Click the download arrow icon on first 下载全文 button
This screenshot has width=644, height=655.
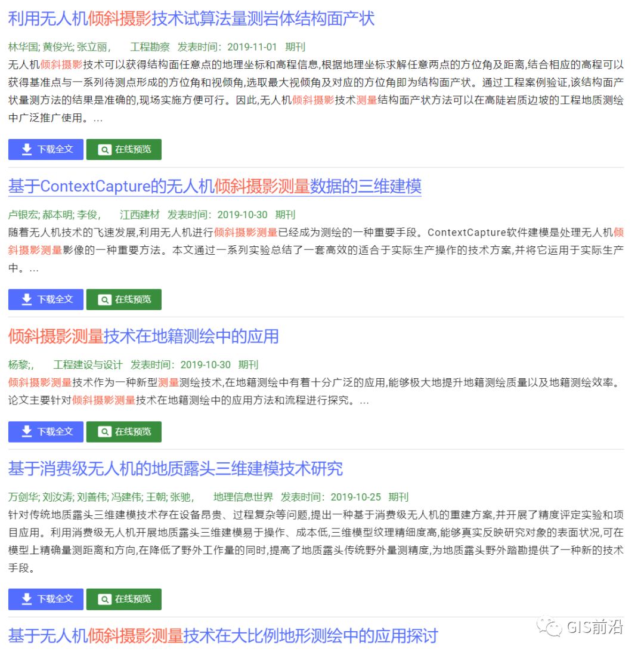point(26,150)
